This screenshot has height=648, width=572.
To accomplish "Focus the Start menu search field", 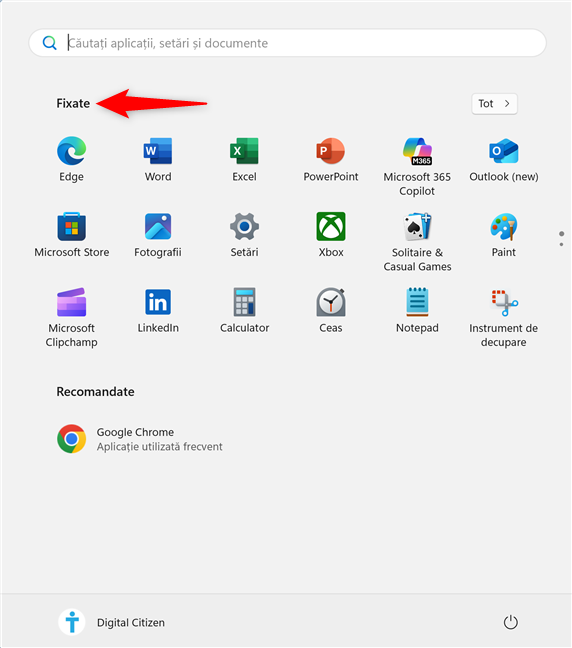I will pos(288,43).
